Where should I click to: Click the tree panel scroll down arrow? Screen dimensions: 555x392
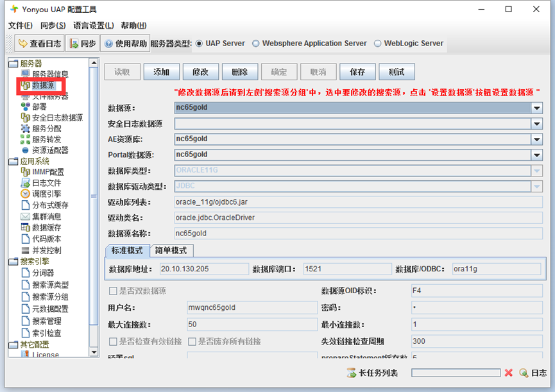pyautogui.click(x=94, y=352)
